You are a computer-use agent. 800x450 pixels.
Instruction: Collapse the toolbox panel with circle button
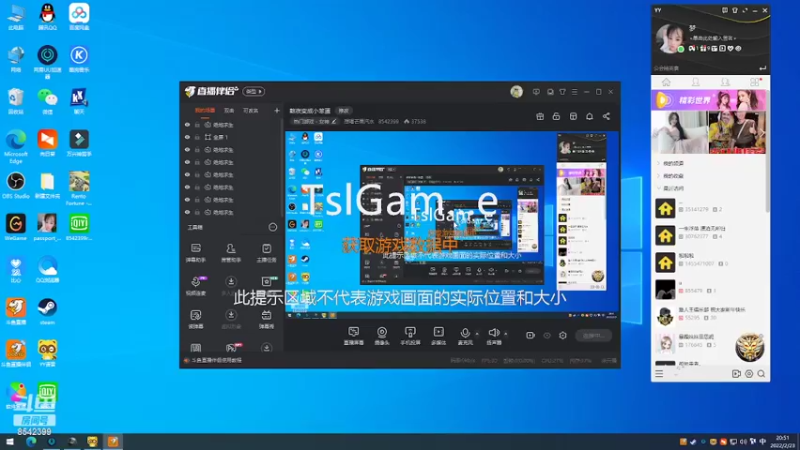[273, 227]
